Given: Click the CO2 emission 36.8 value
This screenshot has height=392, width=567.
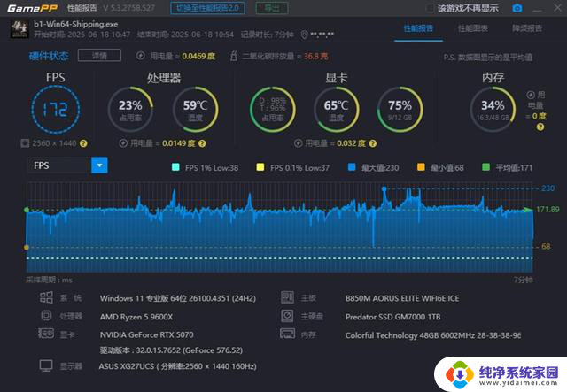Looking at the screenshot, I should [315, 56].
